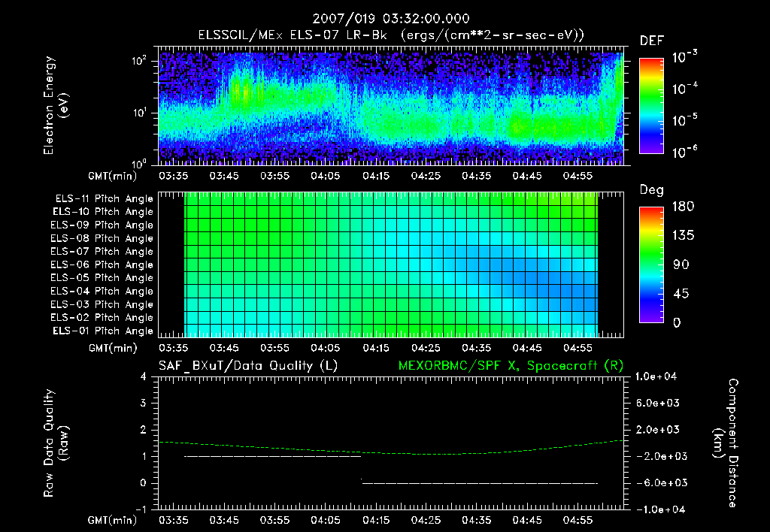Click the date title 2007/019 03:32:00.000
Image resolution: width=770 pixels, height=532 pixels.
[x=391, y=19]
